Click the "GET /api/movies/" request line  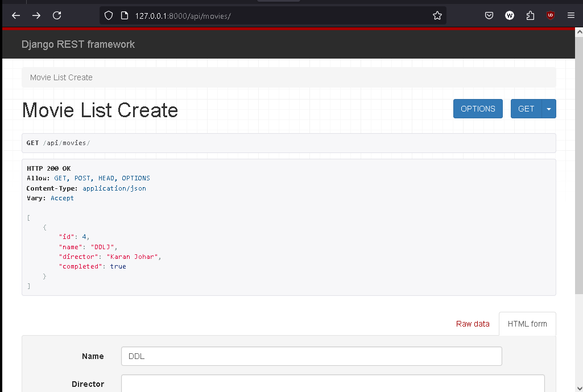click(x=58, y=143)
